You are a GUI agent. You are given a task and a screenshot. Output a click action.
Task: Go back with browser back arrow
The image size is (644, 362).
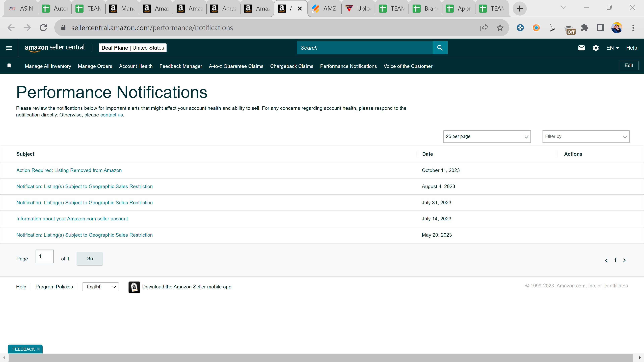click(11, 28)
